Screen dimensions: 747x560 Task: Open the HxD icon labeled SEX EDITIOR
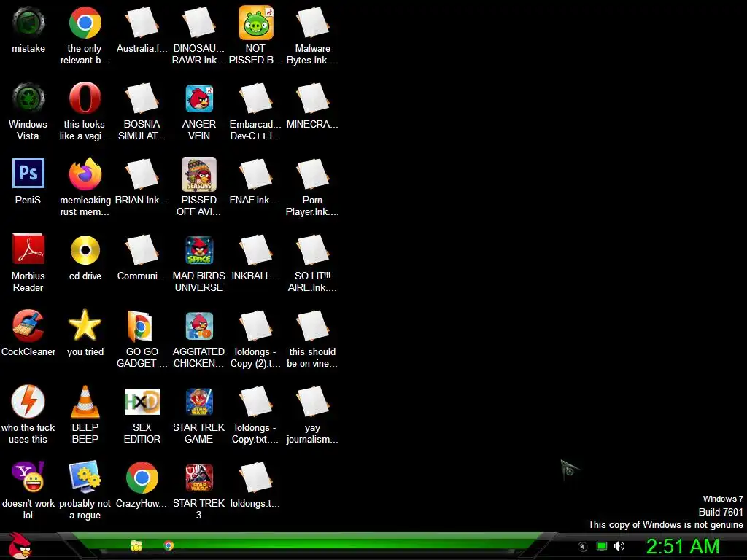click(x=142, y=402)
